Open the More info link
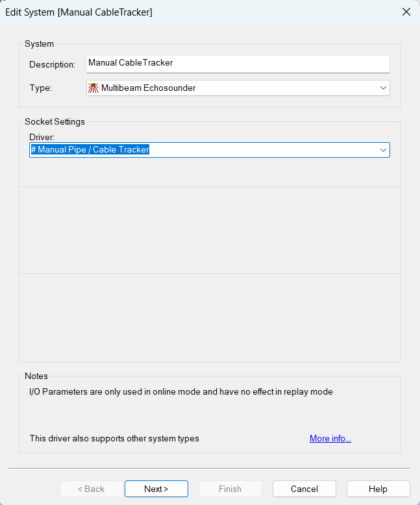This screenshot has height=505, width=420. click(330, 438)
